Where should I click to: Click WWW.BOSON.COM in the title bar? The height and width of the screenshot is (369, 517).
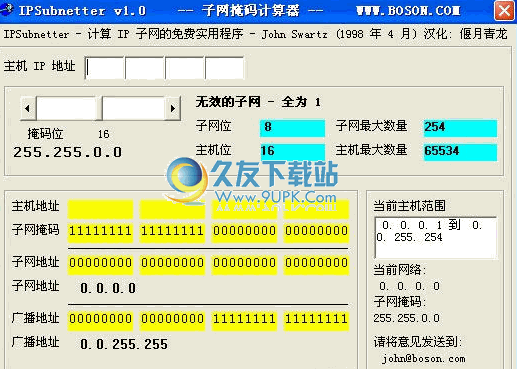pos(408,11)
